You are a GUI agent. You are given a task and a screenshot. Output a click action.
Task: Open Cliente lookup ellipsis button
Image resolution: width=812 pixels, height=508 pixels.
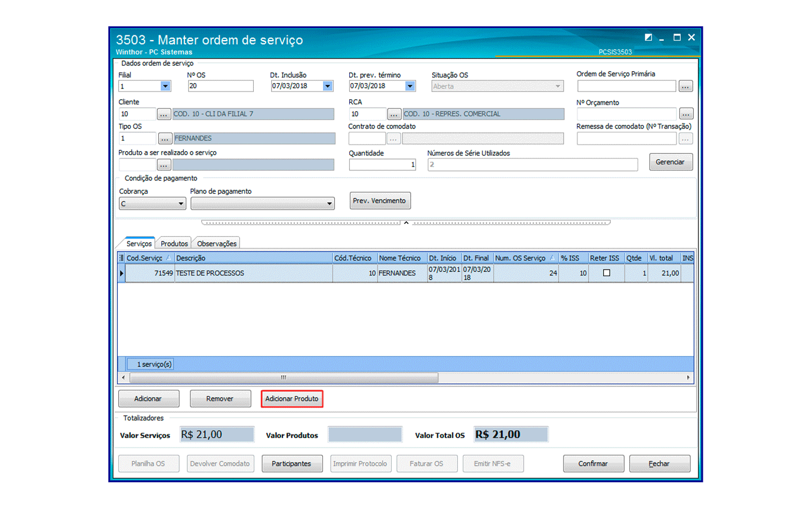[164, 114]
